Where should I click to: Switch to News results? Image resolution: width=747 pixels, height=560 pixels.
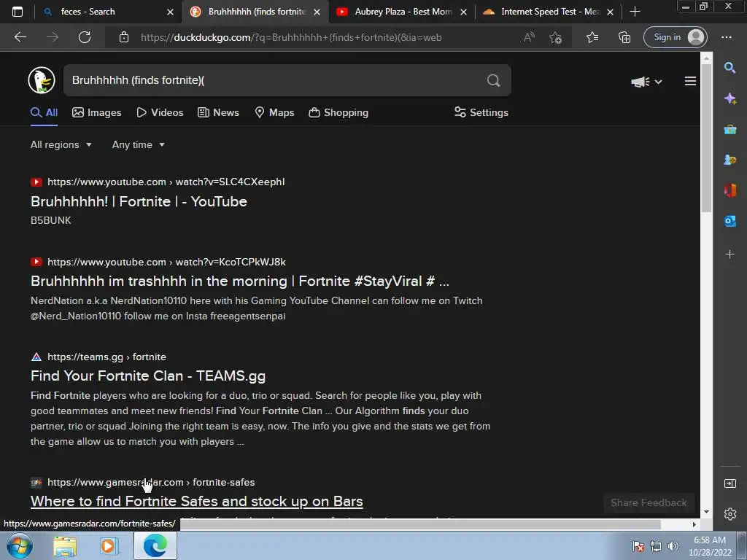(x=219, y=113)
